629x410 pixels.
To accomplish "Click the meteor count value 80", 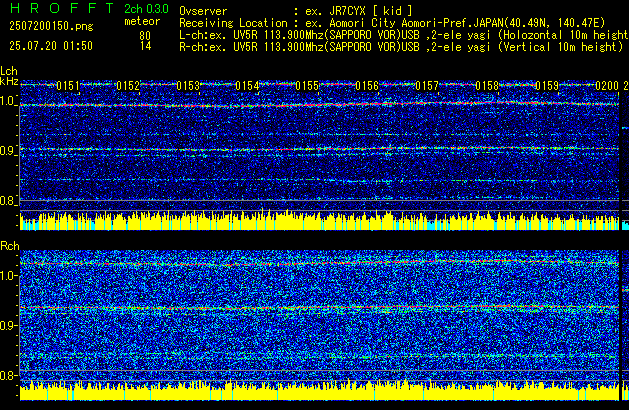I will pyautogui.click(x=145, y=36).
